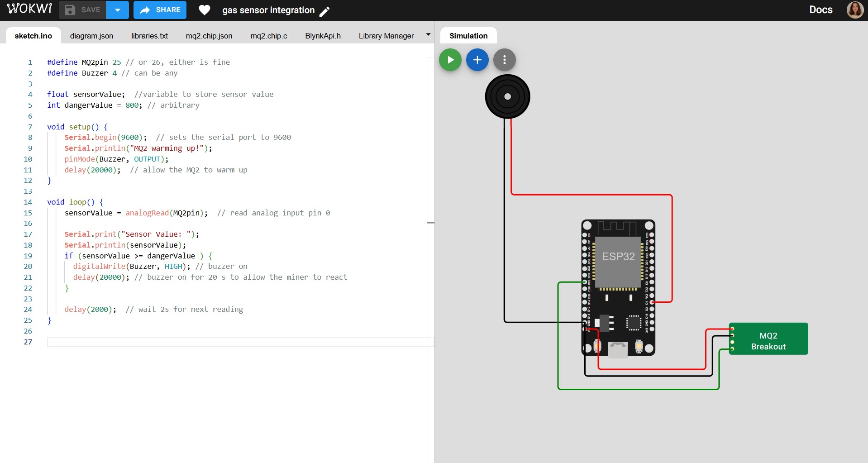Click the Wokwi logo

click(x=29, y=9)
